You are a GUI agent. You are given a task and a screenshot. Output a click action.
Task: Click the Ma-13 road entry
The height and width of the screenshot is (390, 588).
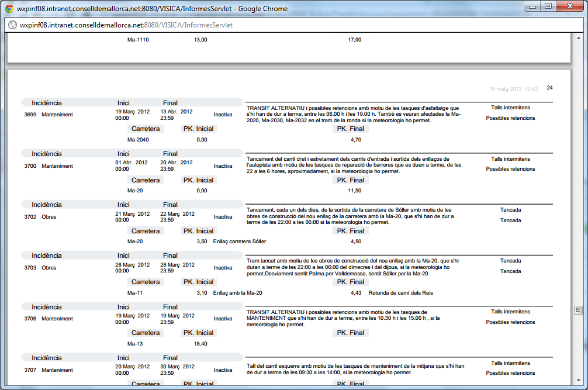click(x=135, y=344)
